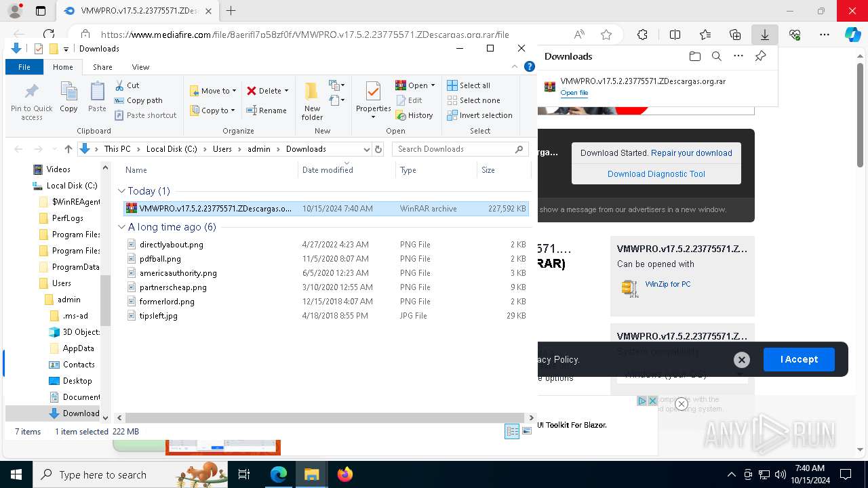
Task: Click the Download Diagnostic Tool link
Action: (656, 174)
